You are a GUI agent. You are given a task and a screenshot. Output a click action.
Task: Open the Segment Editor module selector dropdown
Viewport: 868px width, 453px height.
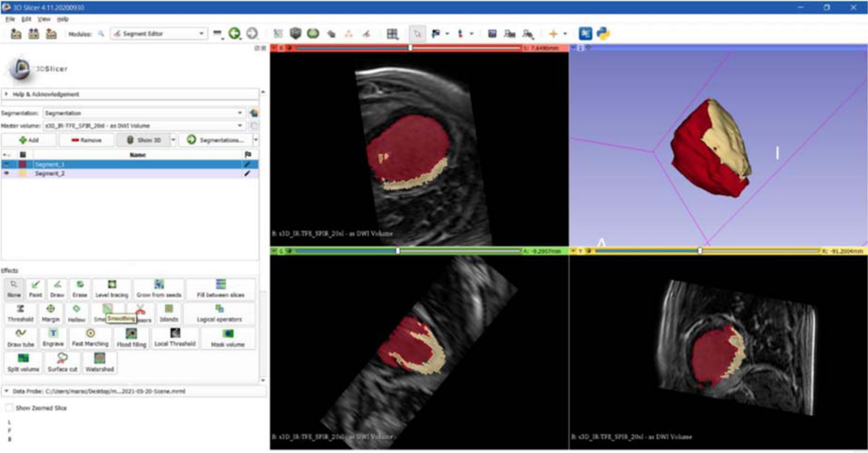coord(159,34)
